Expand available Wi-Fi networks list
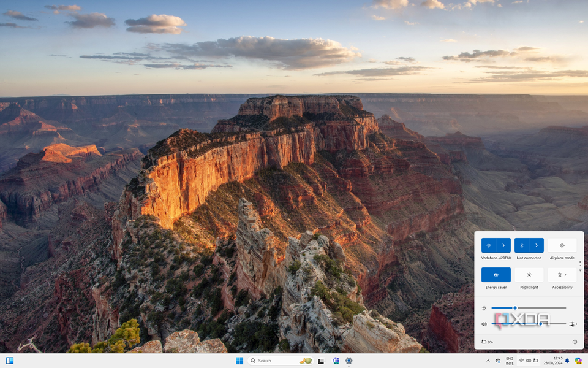 click(x=504, y=245)
